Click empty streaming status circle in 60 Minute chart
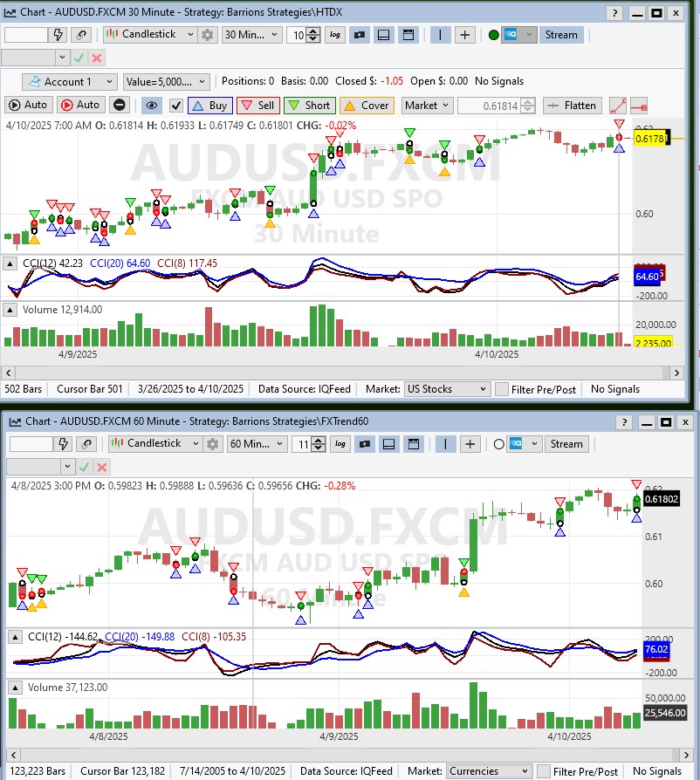The width and height of the screenshot is (700, 780). click(x=499, y=444)
